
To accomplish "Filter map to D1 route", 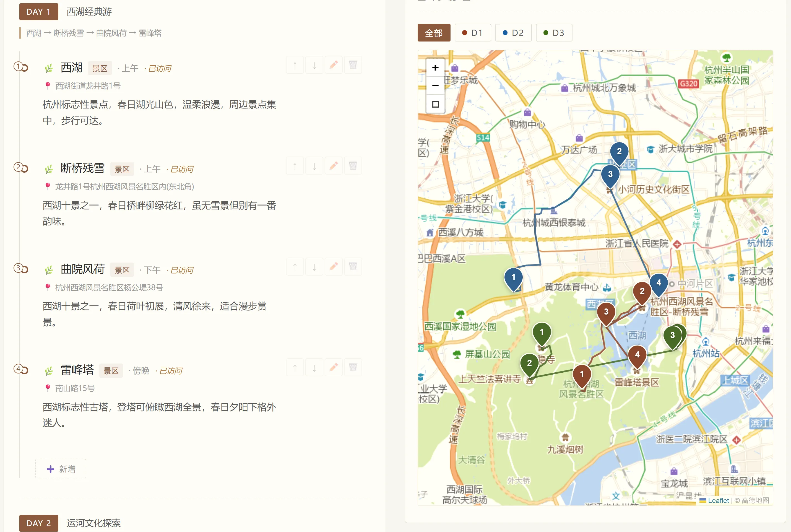I will click(x=472, y=33).
